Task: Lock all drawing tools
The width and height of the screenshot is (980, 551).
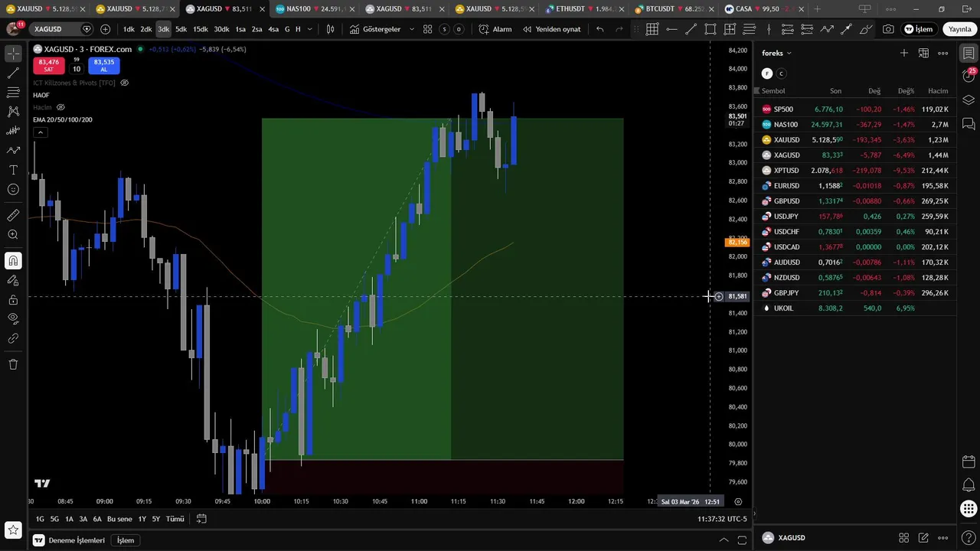Action: (x=13, y=299)
